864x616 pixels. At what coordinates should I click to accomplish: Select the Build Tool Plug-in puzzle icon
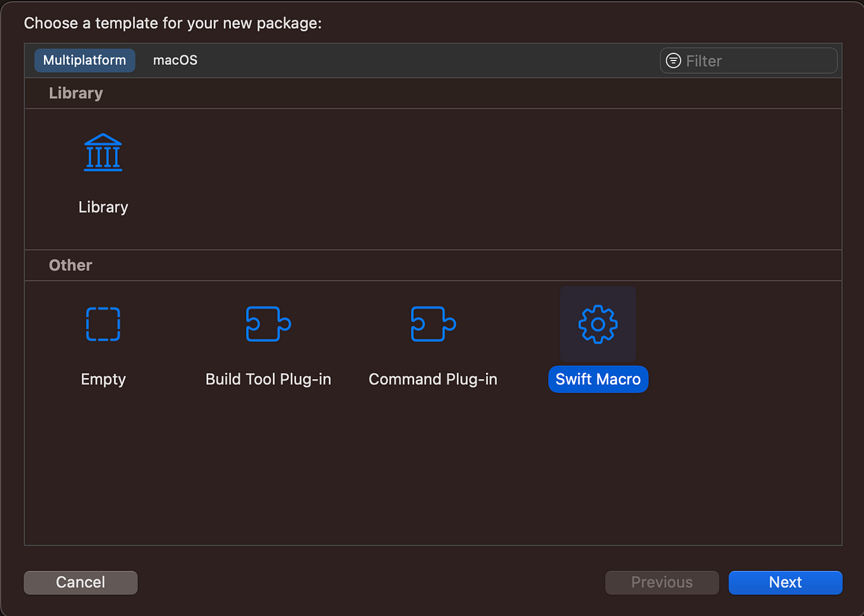pyautogui.click(x=268, y=324)
